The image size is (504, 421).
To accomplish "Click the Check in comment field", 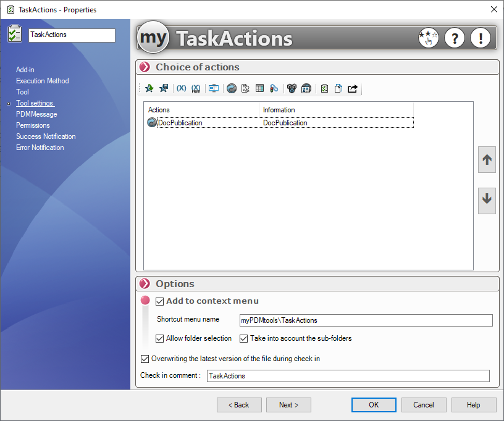I will point(348,376).
